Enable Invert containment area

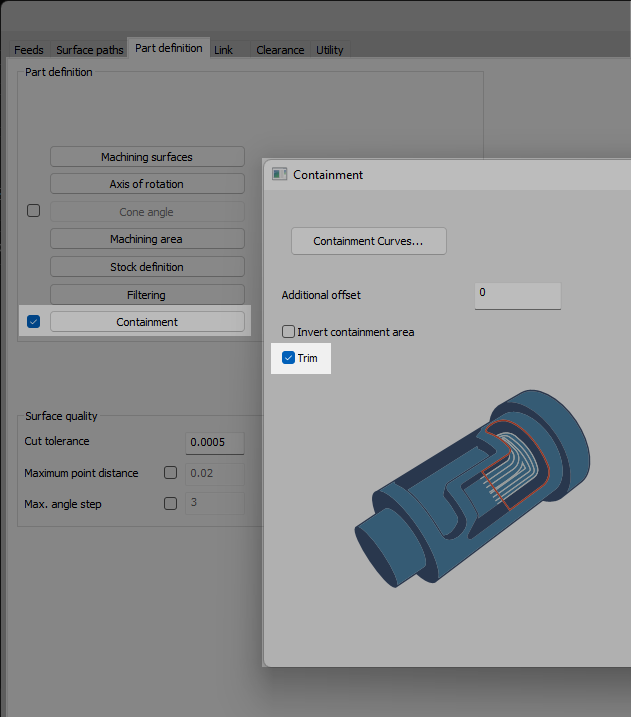pos(289,332)
